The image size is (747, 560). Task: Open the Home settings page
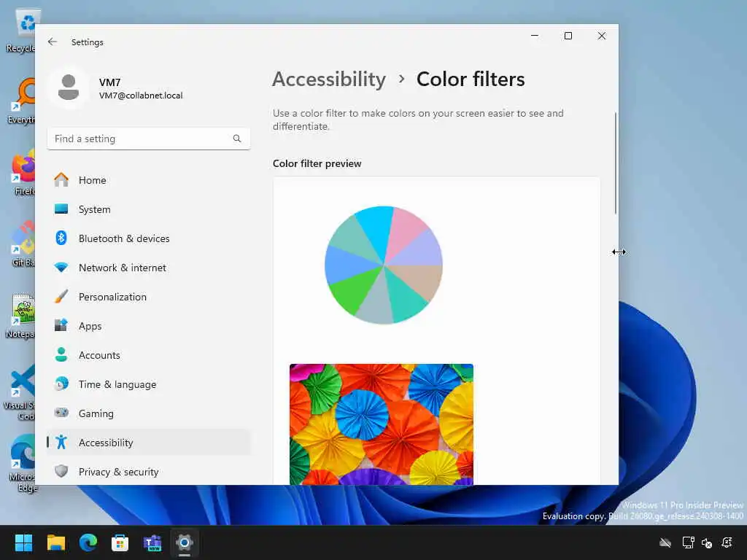pyautogui.click(x=149, y=180)
